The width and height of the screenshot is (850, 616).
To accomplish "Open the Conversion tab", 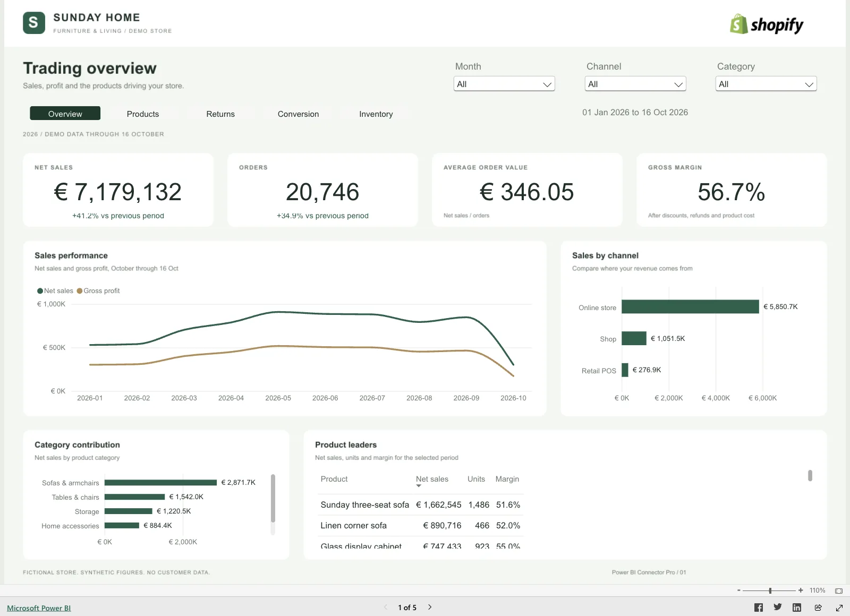I will coord(298,114).
